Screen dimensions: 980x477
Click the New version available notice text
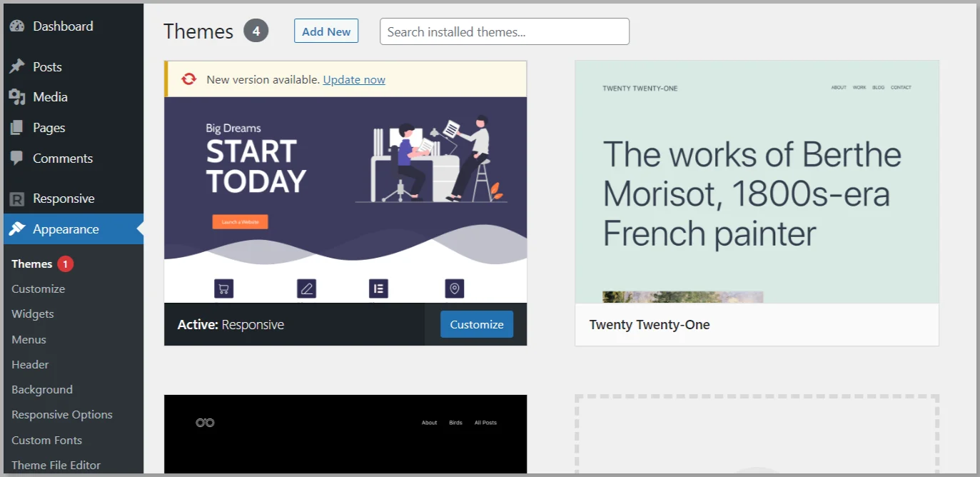coord(263,80)
